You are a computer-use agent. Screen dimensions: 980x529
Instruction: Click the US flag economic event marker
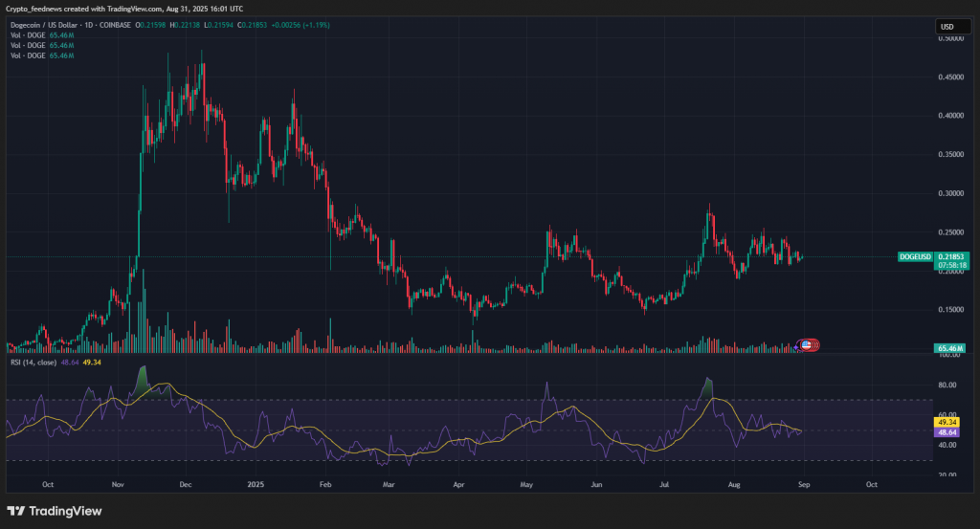pyautogui.click(x=807, y=344)
